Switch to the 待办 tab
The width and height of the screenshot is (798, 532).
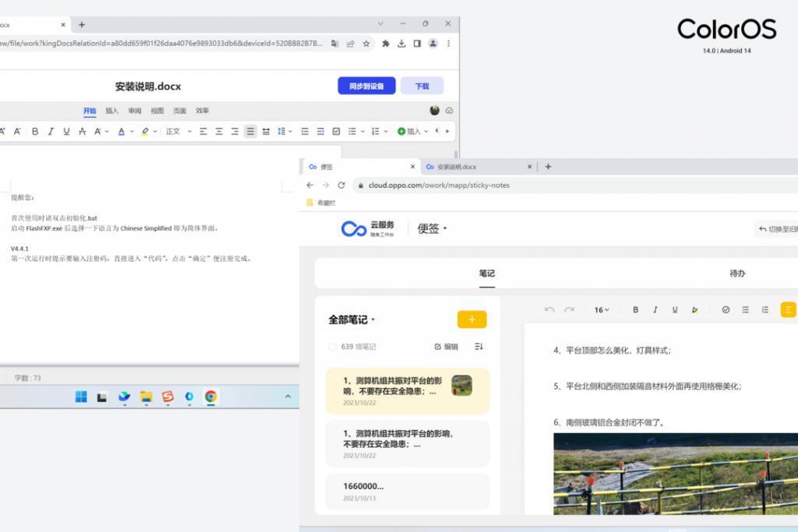737,273
